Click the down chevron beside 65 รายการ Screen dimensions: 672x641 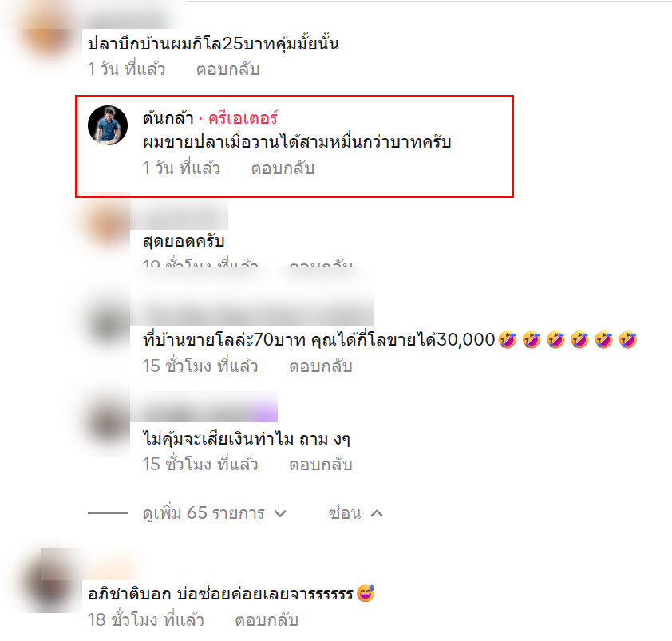[280, 513]
